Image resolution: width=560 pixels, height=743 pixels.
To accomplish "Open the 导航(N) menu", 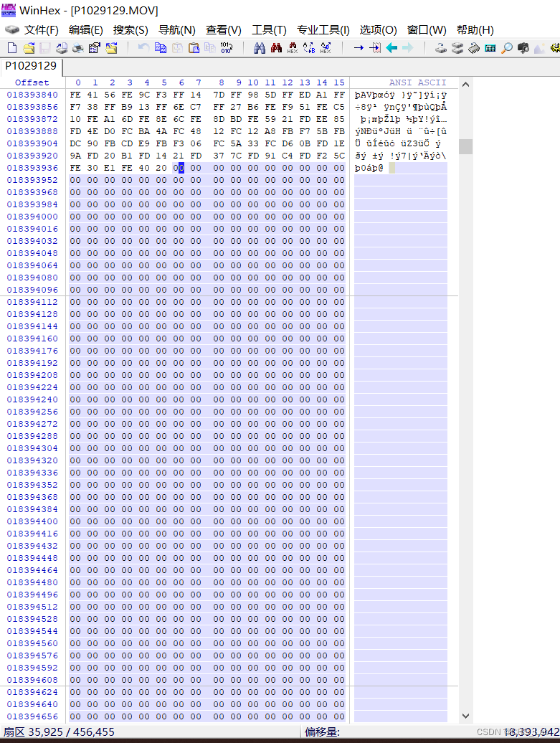I will tap(176, 30).
